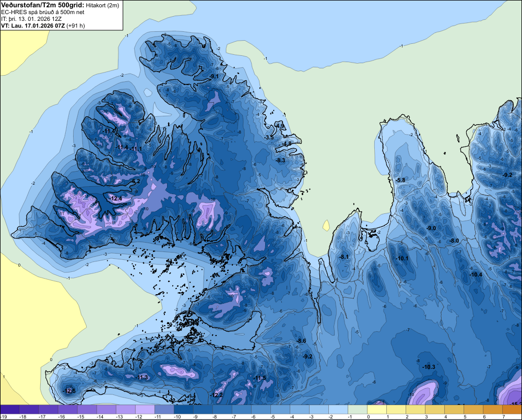Image resolution: width=522 pixels, height=420 pixels.
Task: Click the -8.3 temperature label
Action: (281, 160)
